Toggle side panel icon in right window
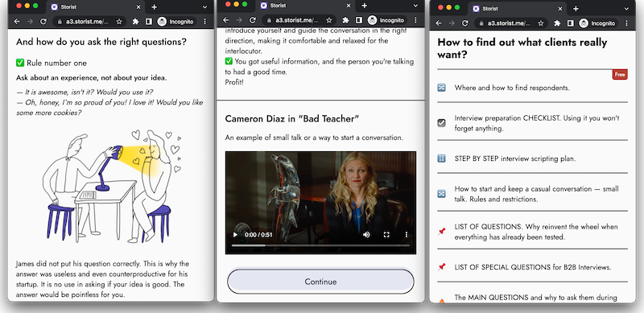Image resolution: width=644 pixels, height=313 pixels. pyautogui.click(x=571, y=23)
